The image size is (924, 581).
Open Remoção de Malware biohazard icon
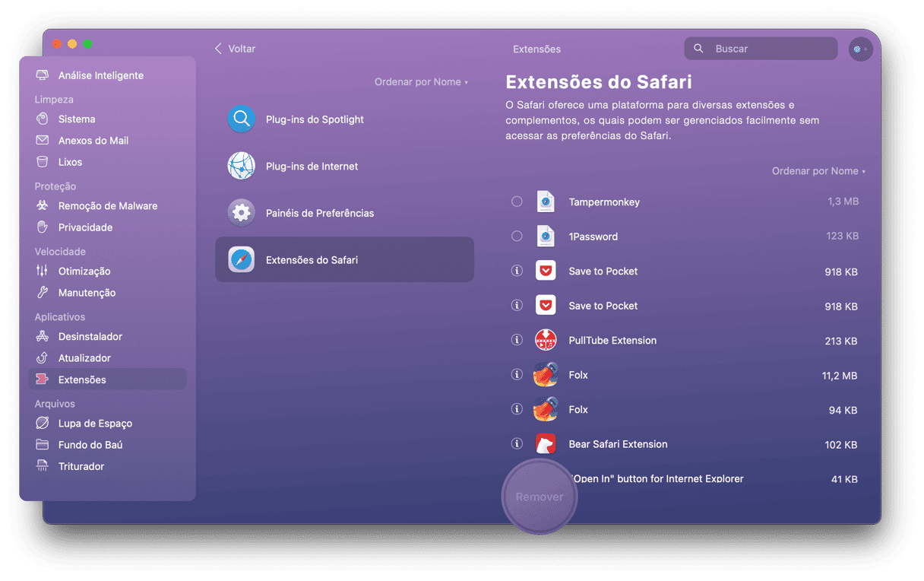43,206
